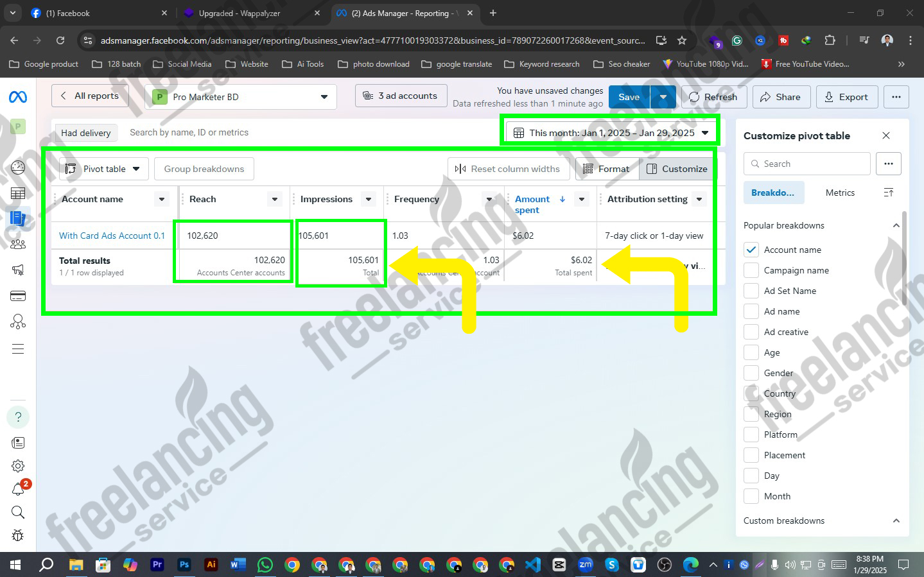
Task: Enable the Month breakdown checkbox
Action: (x=751, y=496)
